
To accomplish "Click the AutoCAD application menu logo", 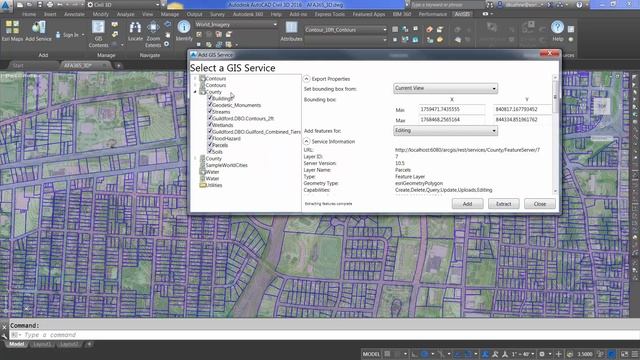I will click(6, 5).
